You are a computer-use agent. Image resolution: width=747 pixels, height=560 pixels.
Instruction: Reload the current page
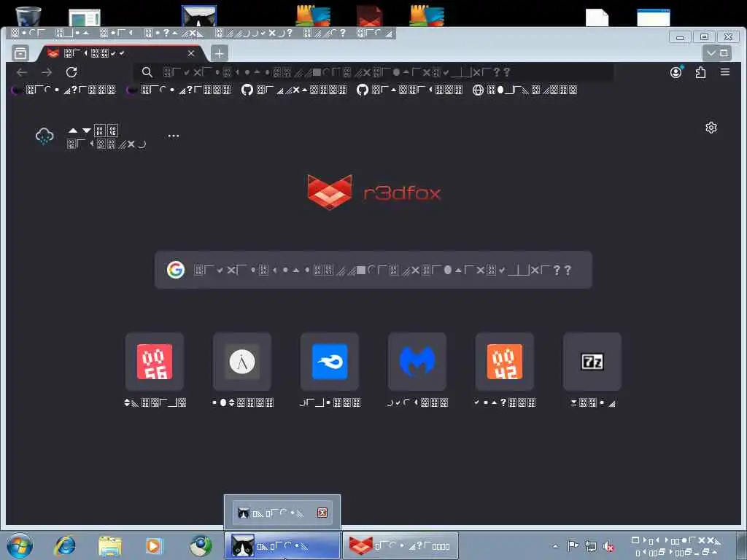71,72
